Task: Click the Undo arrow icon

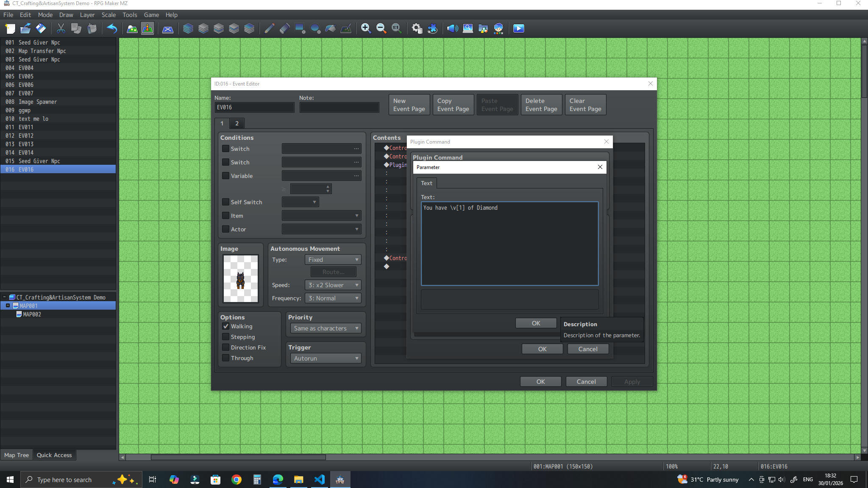Action: 112,28
